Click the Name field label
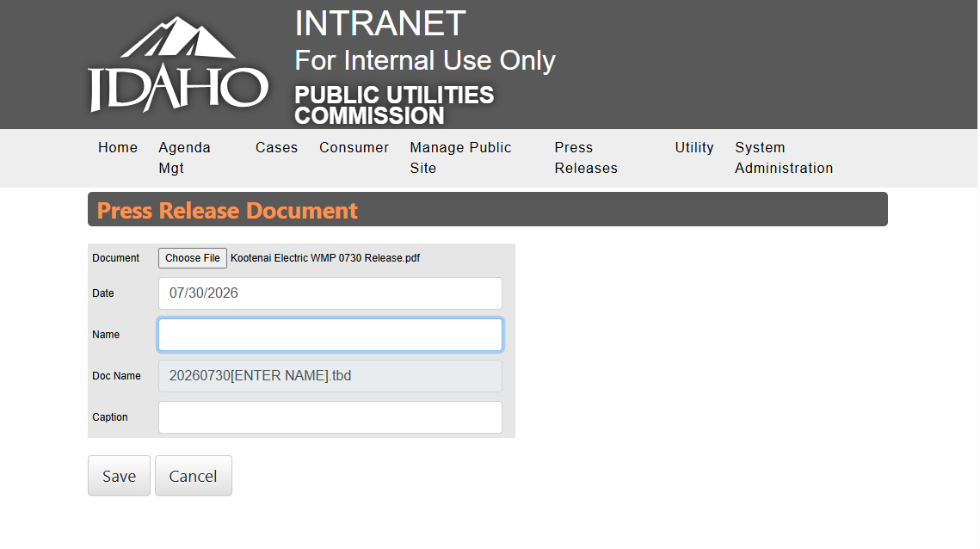980x549 pixels. pos(106,335)
